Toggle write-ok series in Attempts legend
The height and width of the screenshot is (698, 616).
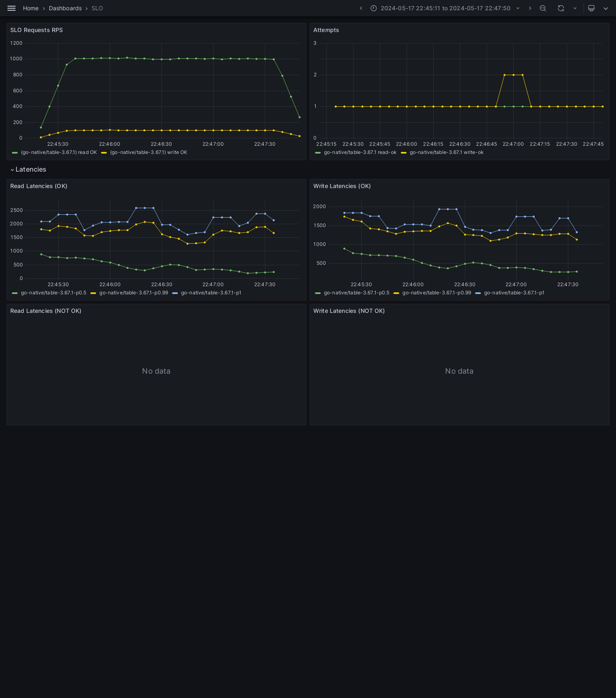click(x=447, y=152)
